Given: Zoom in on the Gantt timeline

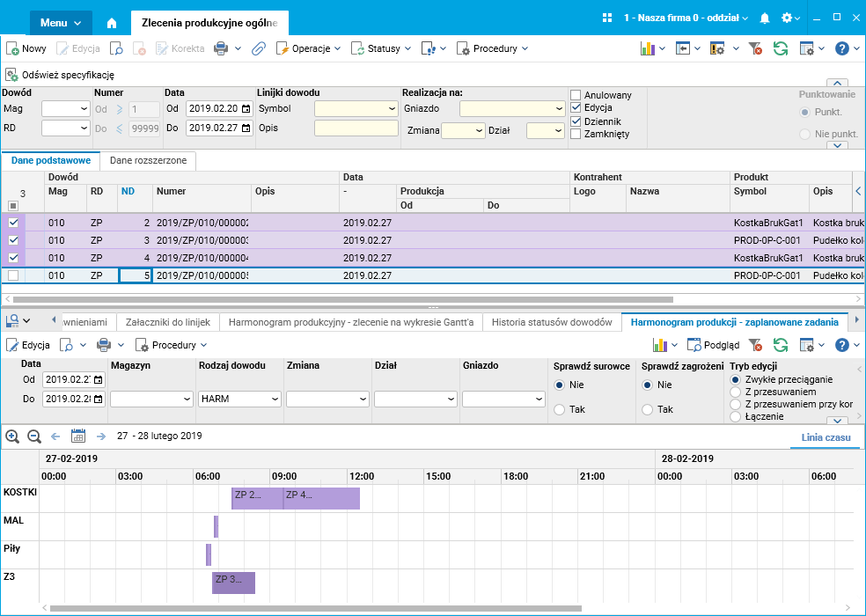Looking at the screenshot, I should click(12, 436).
